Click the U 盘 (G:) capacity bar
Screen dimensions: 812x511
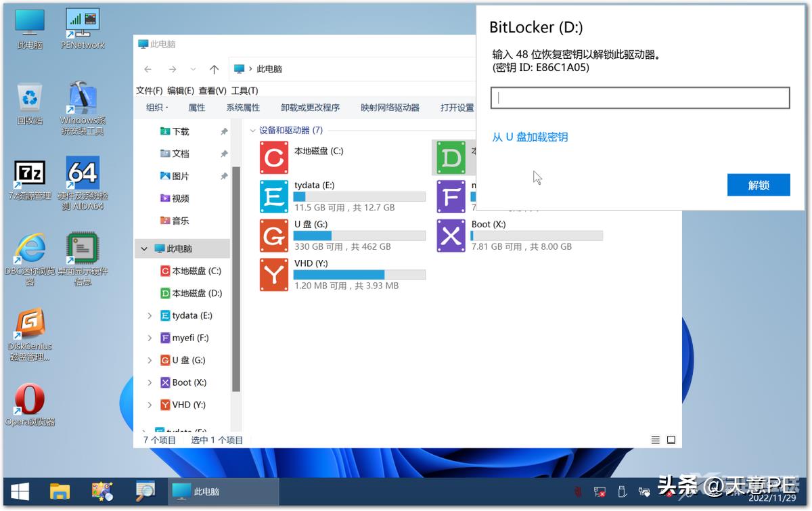point(359,236)
